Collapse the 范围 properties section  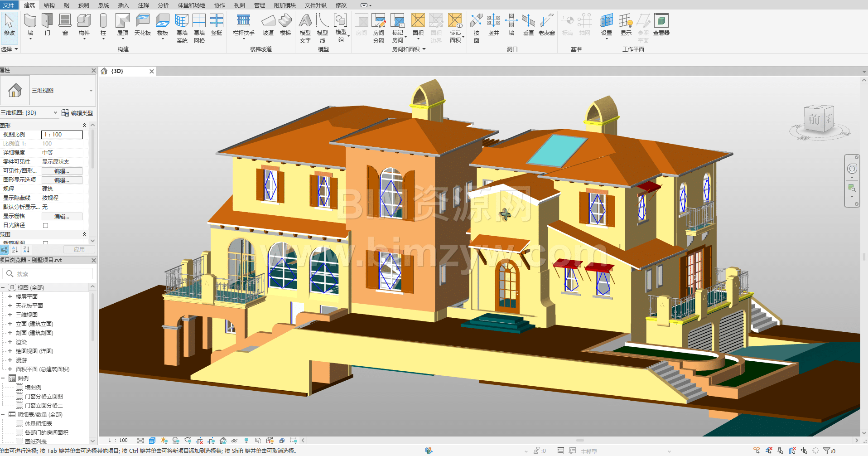[84, 234]
